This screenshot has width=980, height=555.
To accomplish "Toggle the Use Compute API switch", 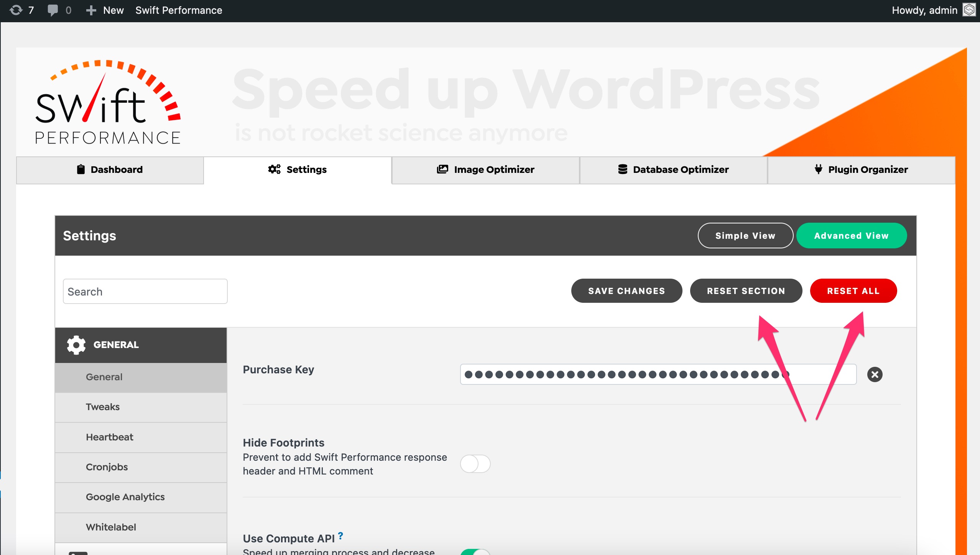I will pyautogui.click(x=475, y=552).
